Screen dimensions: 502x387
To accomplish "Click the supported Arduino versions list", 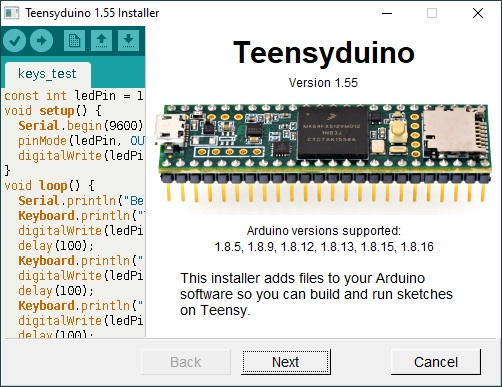I will click(x=324, y=247).
